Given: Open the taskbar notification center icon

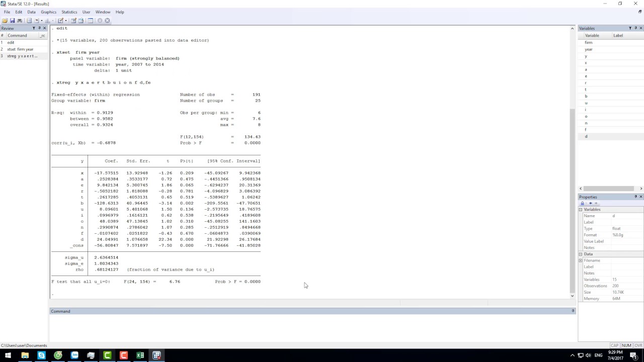Looking at the screenshot, I should pos(633,355).
